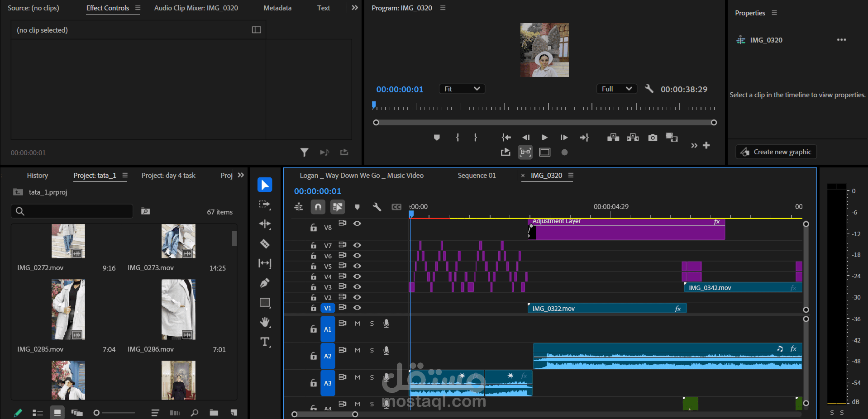This screenshot has height=419, width=868.
Task: Switch to the Metadata tab
Action: (277, 8)
